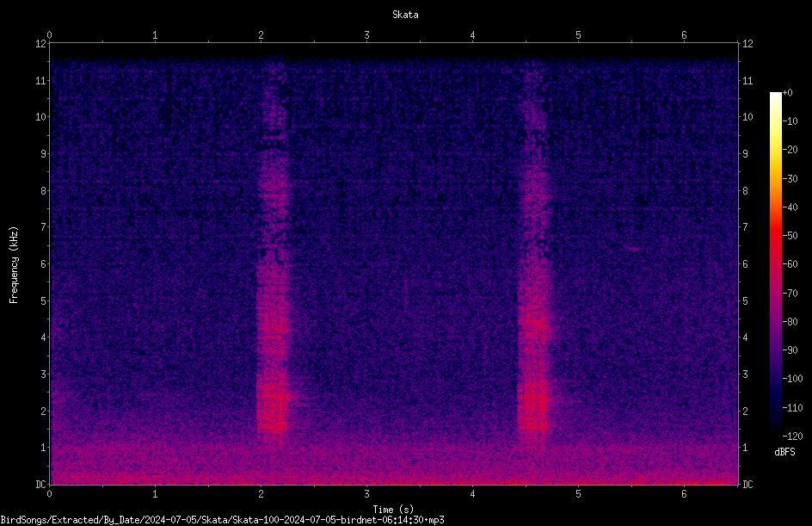This screenshot has width=812, height=526.
Task: Click the "Time (s)" axis label
Action: (393, 510)
